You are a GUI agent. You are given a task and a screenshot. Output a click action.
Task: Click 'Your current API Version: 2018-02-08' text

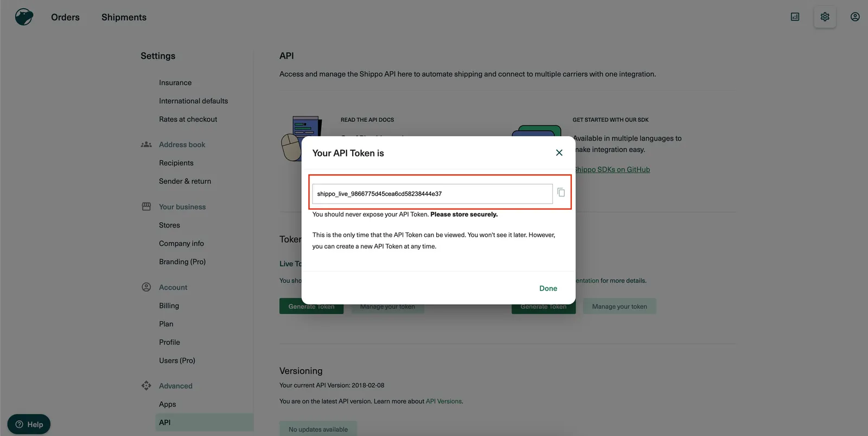332,386
